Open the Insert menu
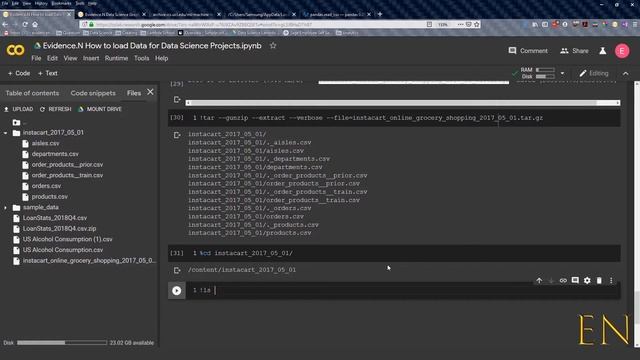Image resolution: width=640 pixels, height=360 pixels. point(91,58)
